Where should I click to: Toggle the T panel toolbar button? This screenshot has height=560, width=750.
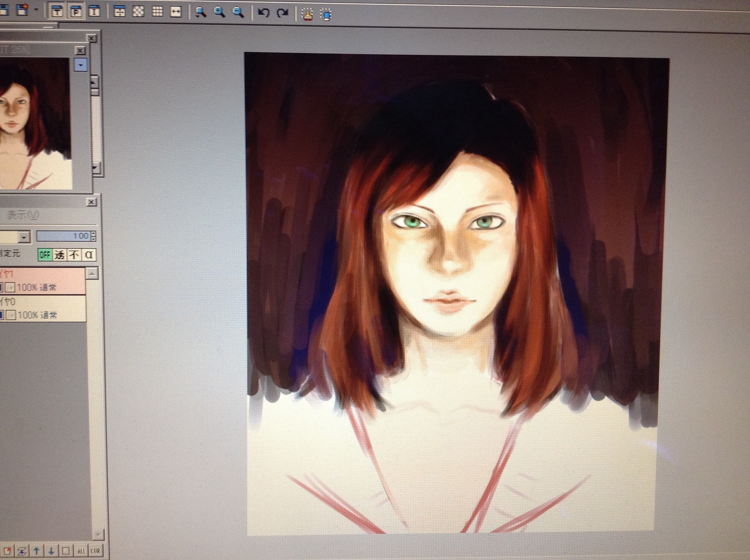(x=57, y=12)
